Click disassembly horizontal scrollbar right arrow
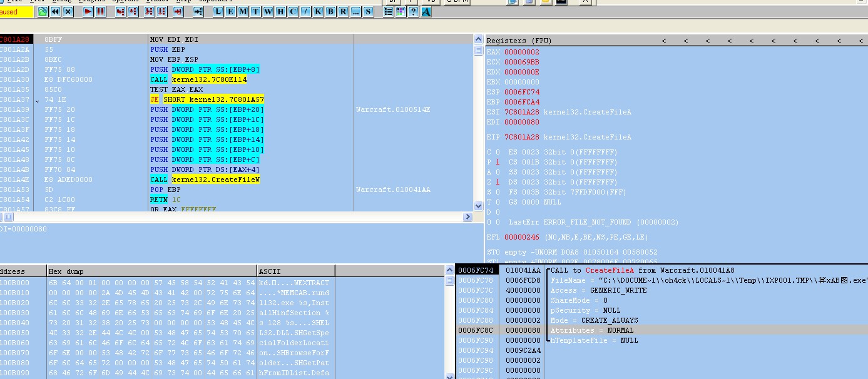 click(467, 217)
